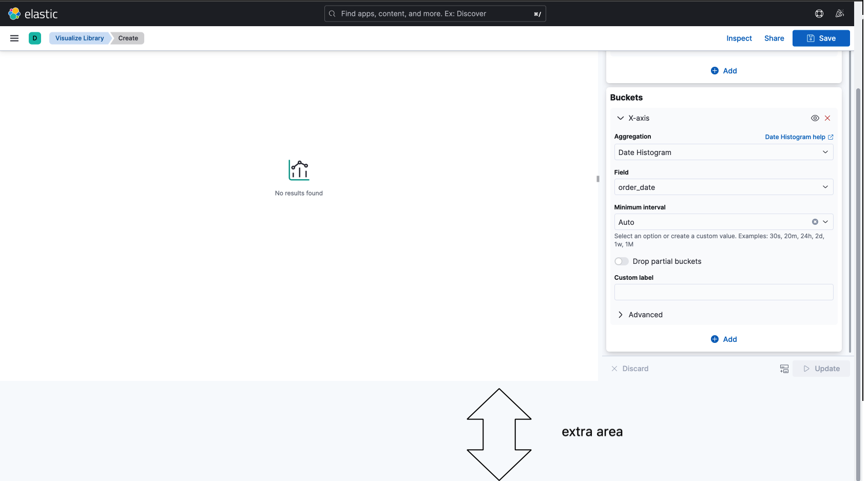The image size is (868, 481).
Task: Open the help menu icon
Action: tap(819, 14)
